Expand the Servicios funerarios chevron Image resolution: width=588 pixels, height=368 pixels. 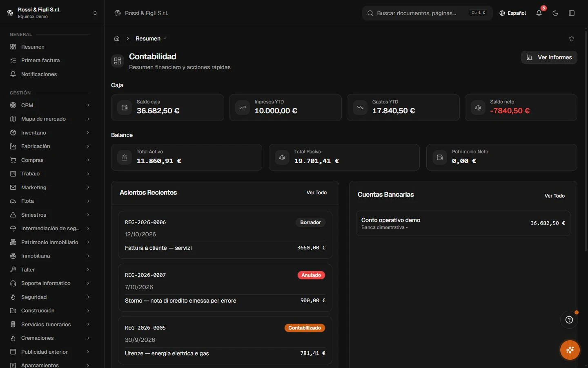point(88,324)
